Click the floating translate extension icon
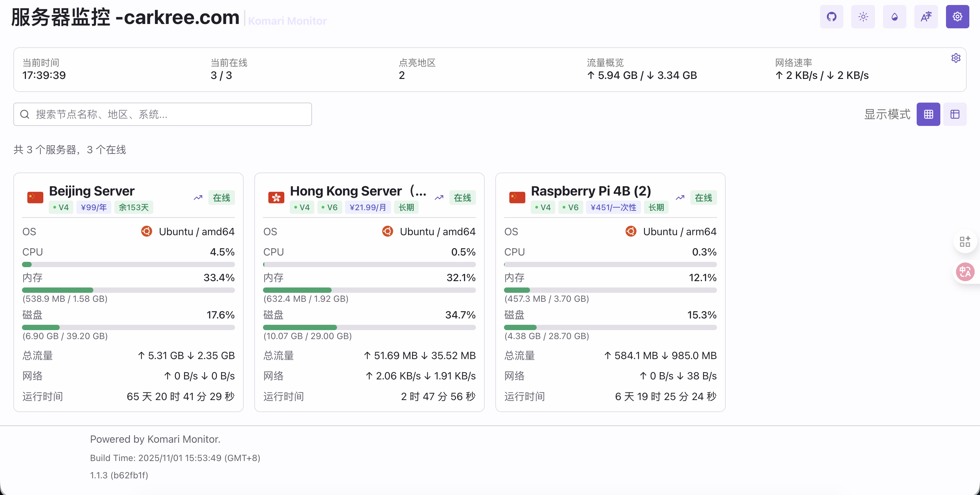Viewport: 980px width, 495px height. pos(965,272)
